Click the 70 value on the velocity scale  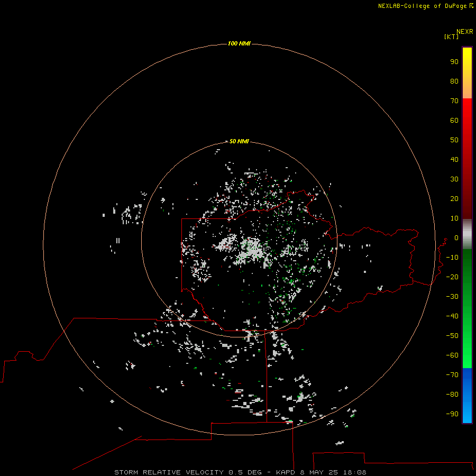(x=454, y=101)
